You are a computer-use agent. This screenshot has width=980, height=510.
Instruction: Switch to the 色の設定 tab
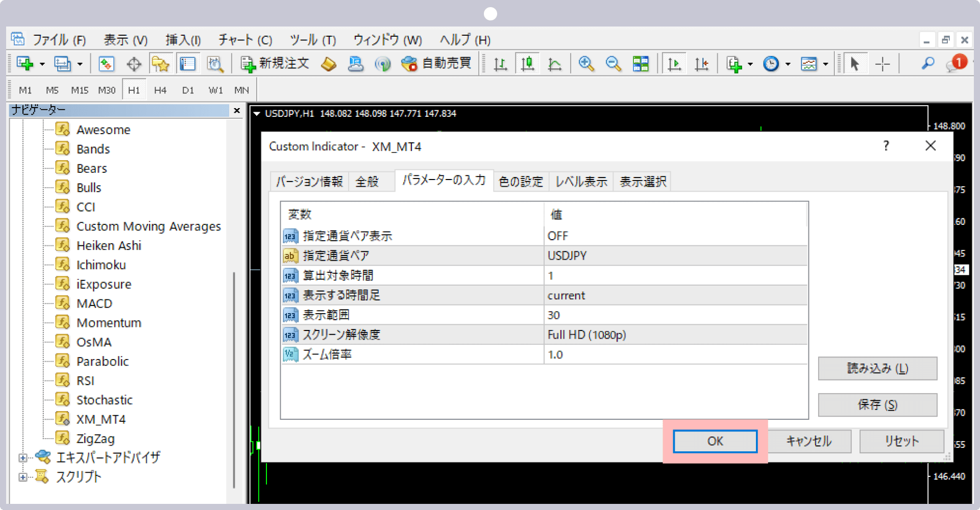coord(521,182)
